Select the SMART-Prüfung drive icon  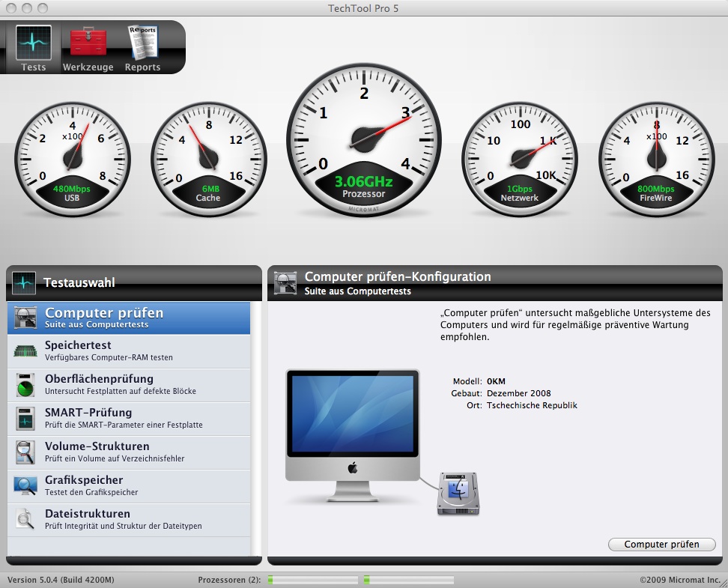pos(25,419)
